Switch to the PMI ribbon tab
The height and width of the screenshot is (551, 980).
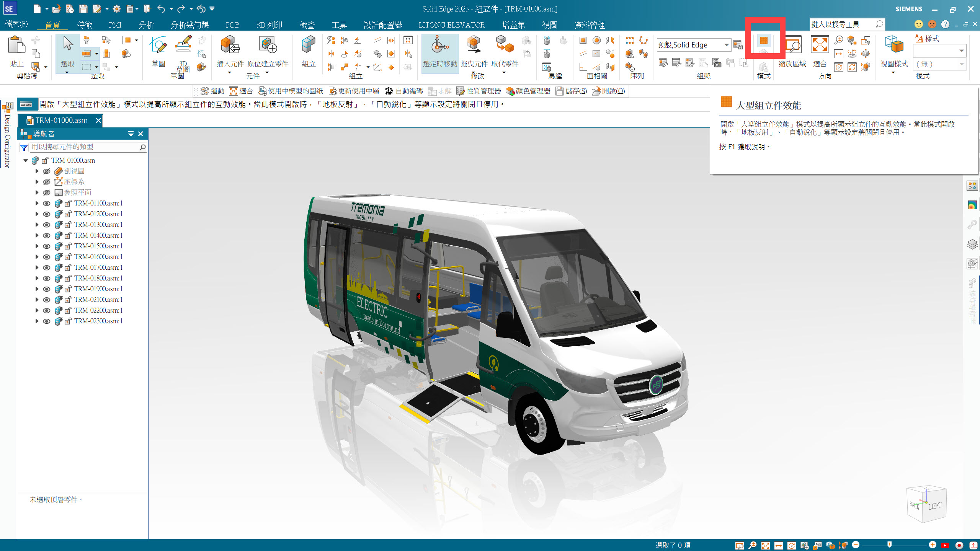(x=115, y=25)
